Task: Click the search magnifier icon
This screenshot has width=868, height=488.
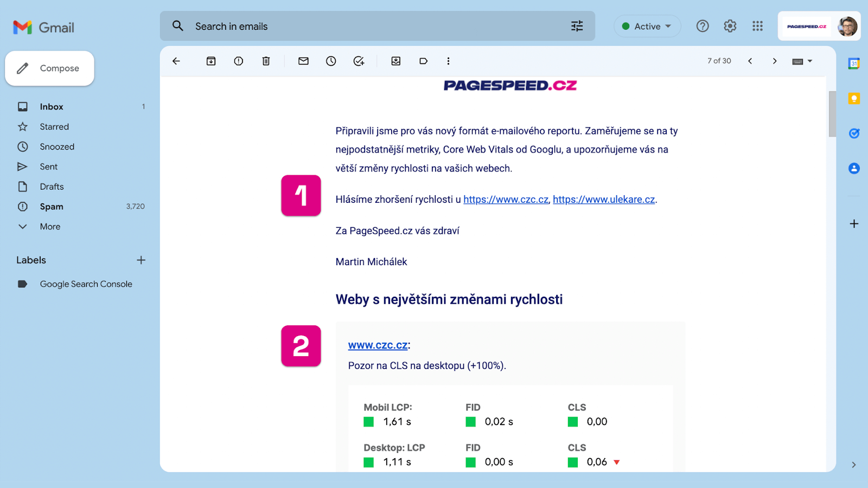Action: point(178,26)
